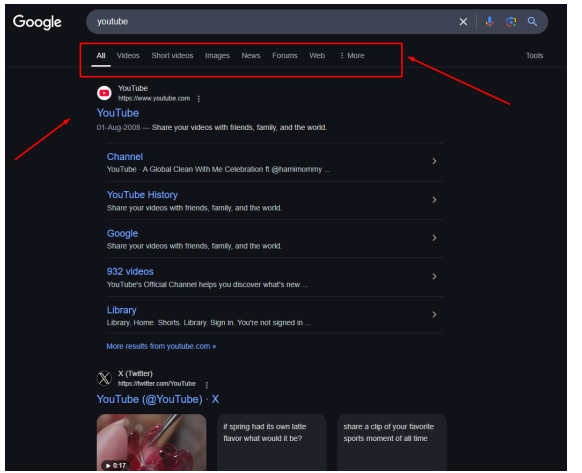Play the 0:17 video thumbnail
This screenshot has height=473, width=582.
(x=151, y=442)
